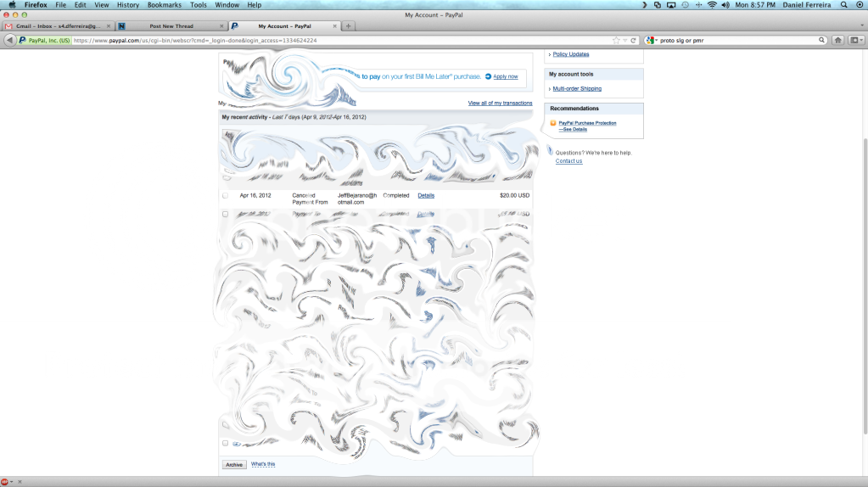Open the Time Machine menu bar icon
Viewport: 868px width, 487px height.
coord(685,5)
